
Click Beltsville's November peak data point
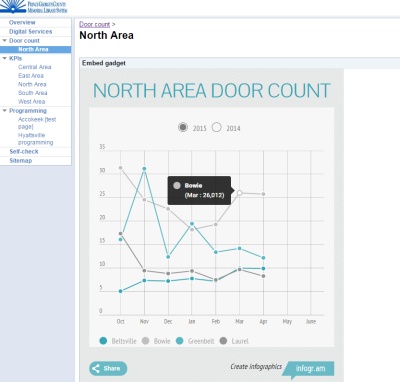[144, 169]
